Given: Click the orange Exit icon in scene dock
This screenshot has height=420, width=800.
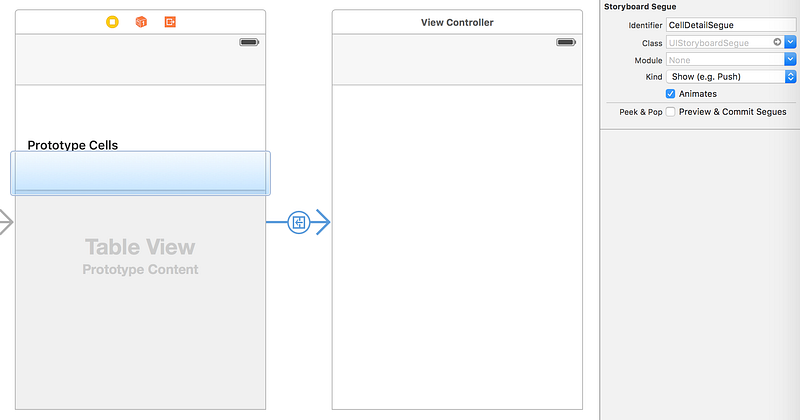Looking at the screenshot, I should [170, 22].
